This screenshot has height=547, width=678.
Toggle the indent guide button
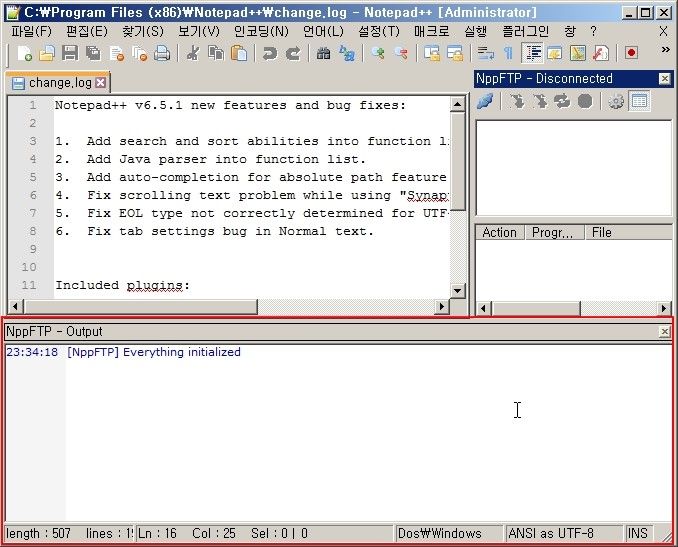click(532, 53)
